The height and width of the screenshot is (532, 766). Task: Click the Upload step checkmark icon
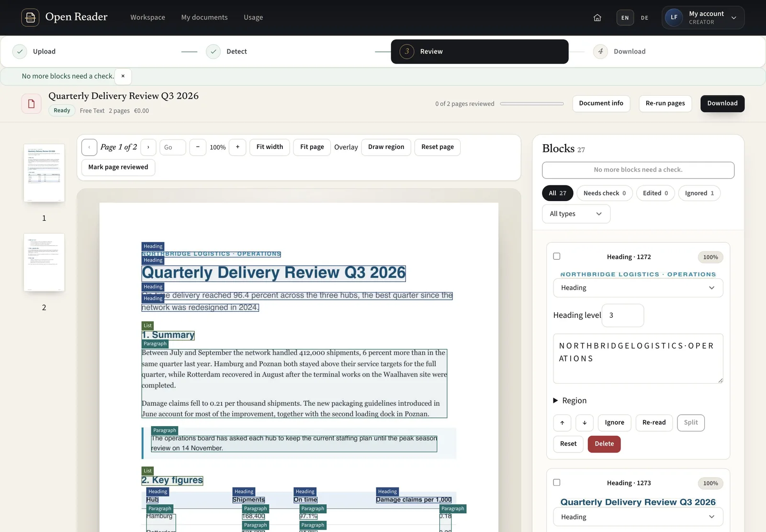pos(20,52)
